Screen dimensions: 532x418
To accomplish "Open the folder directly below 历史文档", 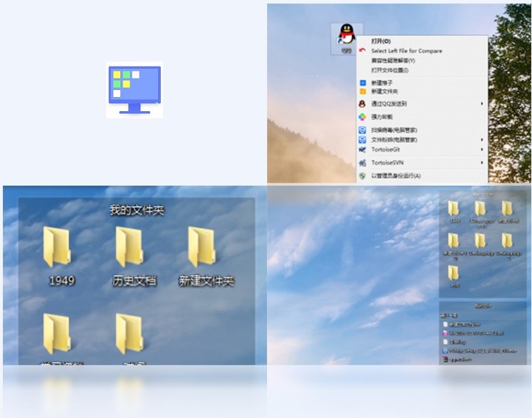I will pos(130,334).
